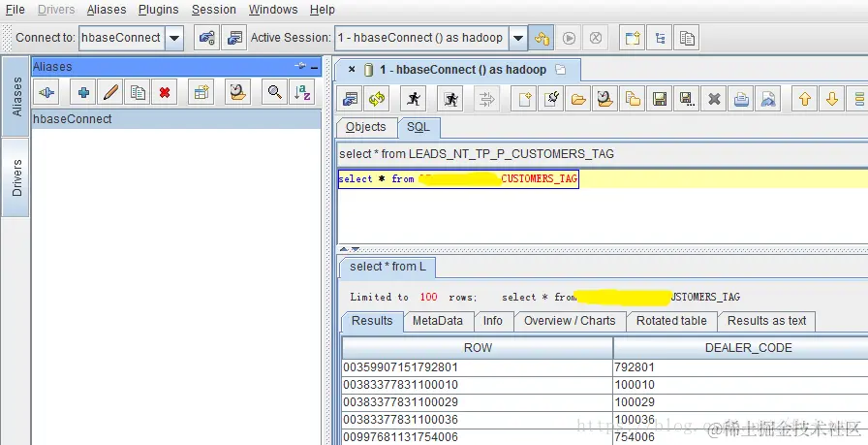Go to next SQL with yellow down arrow

tap(832, 99)
